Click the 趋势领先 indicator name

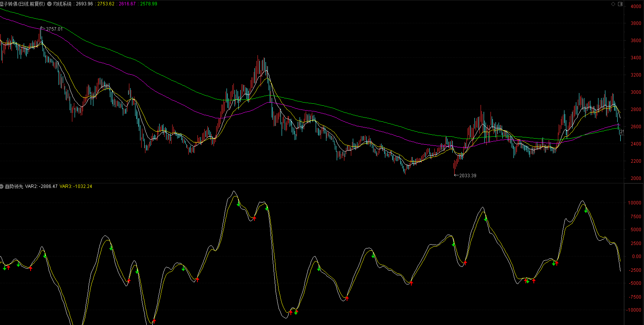pos(14,186)
